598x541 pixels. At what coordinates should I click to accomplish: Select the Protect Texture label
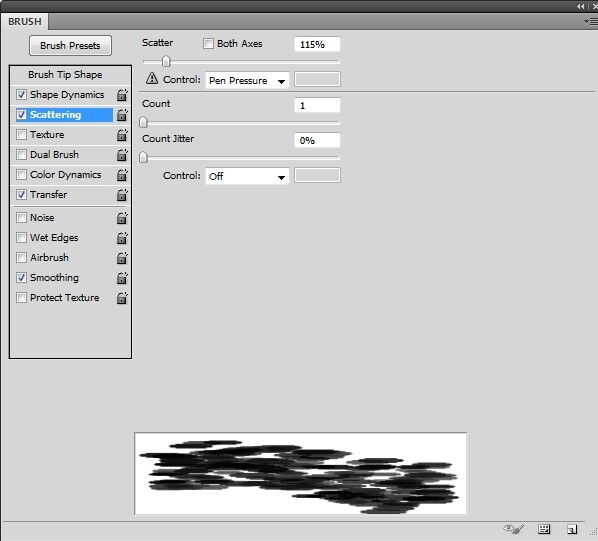point(64,298)
